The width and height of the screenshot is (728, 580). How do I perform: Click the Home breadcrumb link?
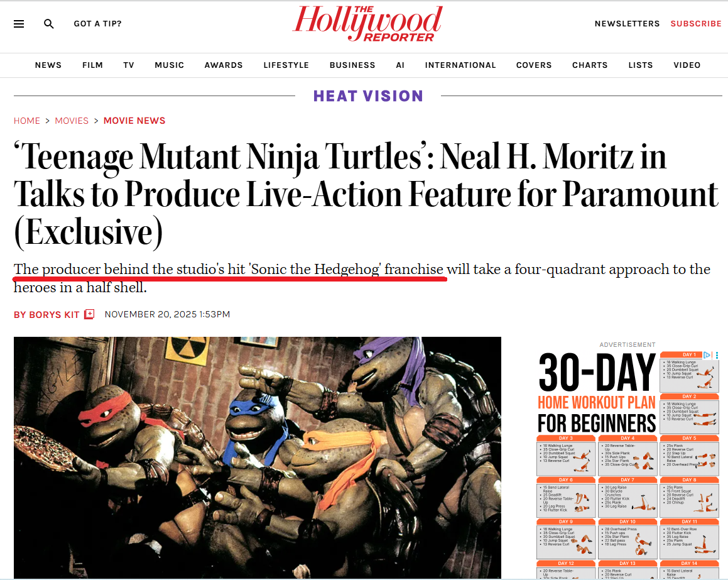(x=27, y=121)
